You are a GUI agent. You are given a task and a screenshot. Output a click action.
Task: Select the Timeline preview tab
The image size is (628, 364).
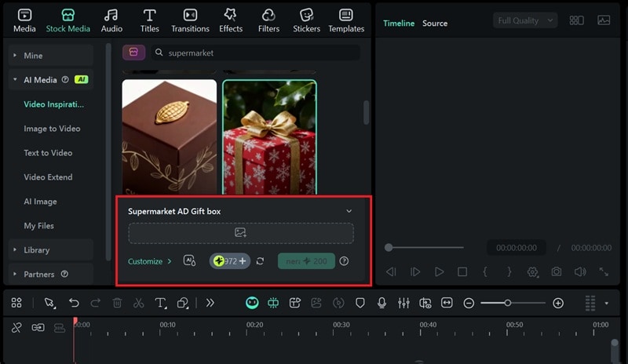pos(399,24)
